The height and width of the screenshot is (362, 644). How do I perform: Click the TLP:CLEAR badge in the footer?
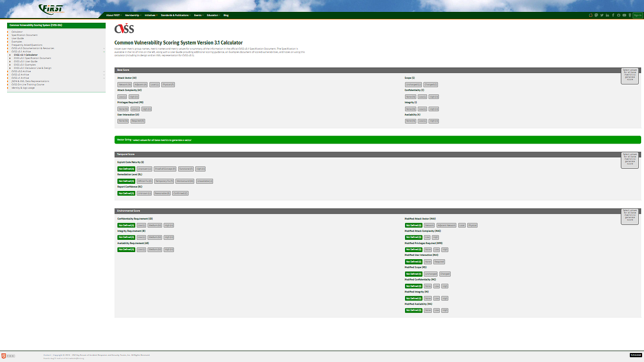[x=635, y=354]
